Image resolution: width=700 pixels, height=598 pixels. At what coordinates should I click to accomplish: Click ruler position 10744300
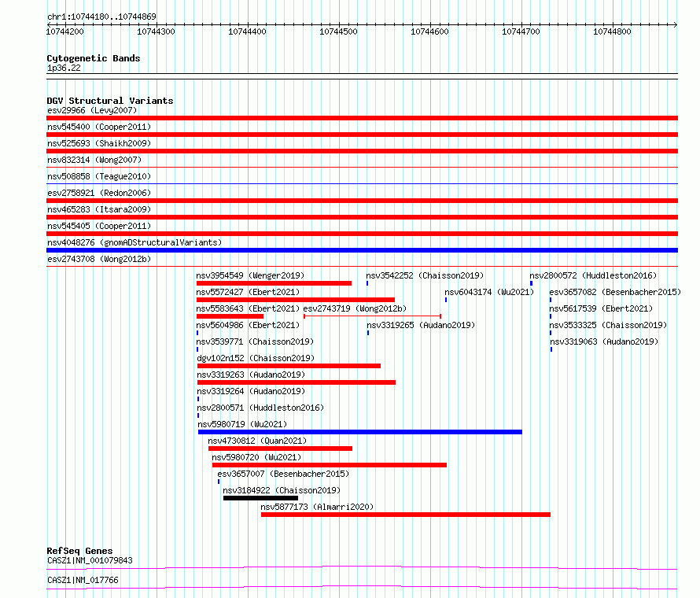pos(156,31)
